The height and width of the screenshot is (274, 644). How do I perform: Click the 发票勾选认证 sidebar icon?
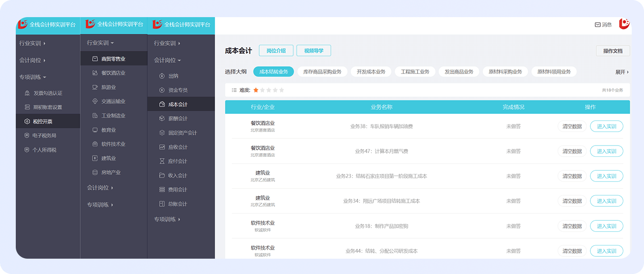coord(27,93)
